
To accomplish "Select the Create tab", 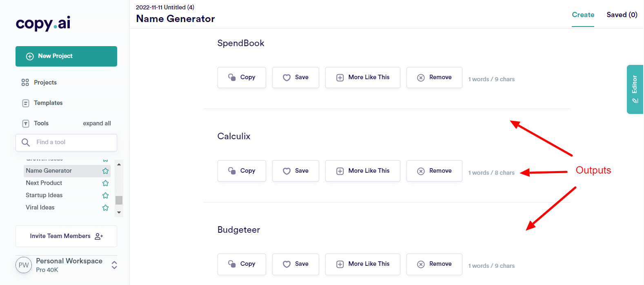I will click(583, 15).
